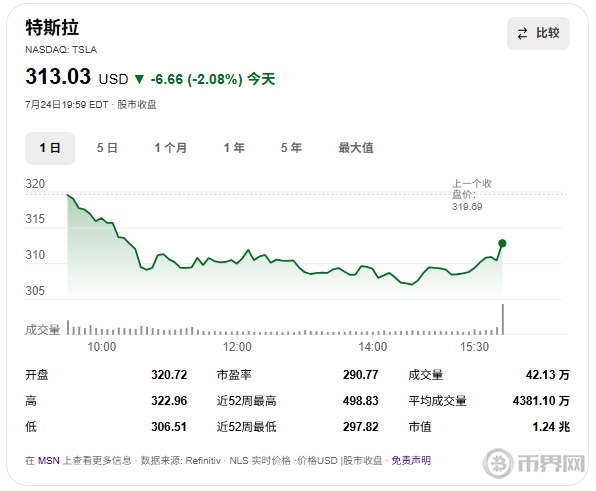Click the -6.66 (-2.08%) change text
This screenshot has height=491, width=596.
click(x=197, y=79)
